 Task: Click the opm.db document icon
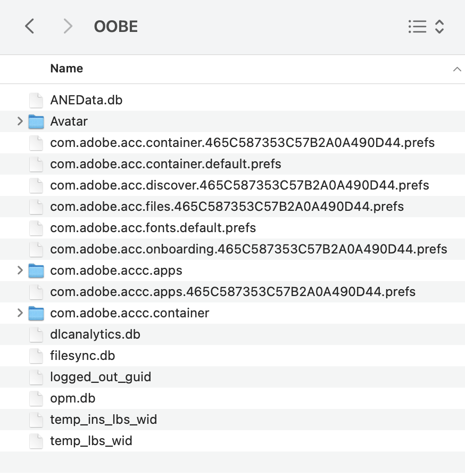pyautogui.click(x=36, y=398)
